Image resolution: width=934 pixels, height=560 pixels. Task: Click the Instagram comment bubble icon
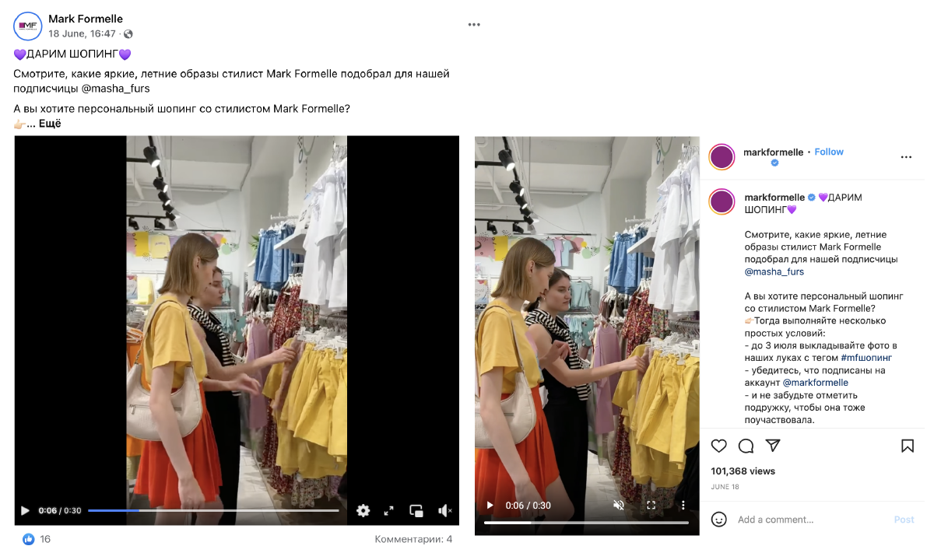click(x=746, y=446)
